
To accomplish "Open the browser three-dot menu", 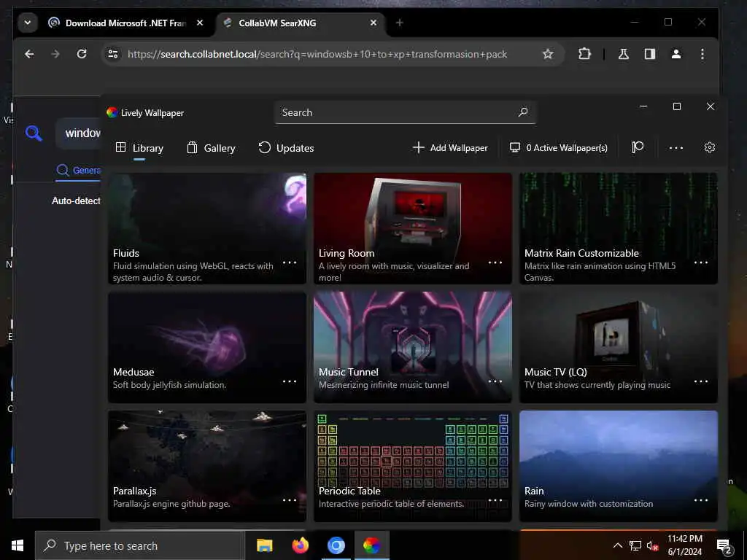I will [x=703, y=54].
